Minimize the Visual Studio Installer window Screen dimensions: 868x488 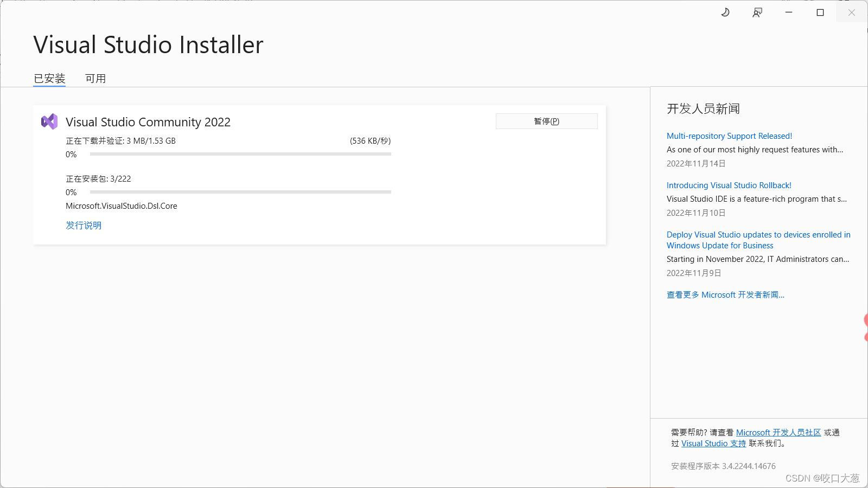click(x=789, y=12)
